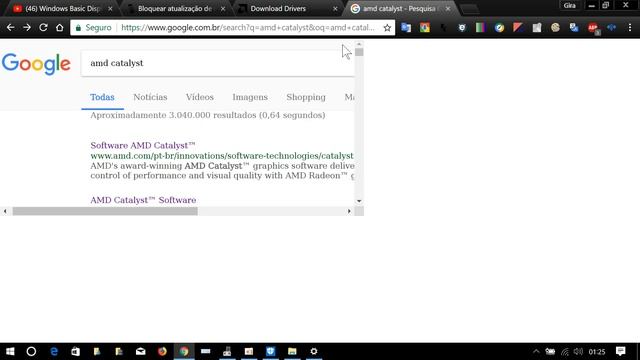Image resolution: width=640 pixels, height=360 pixels.
Task: Click the Gira profile button
Action: click(569, 5)
